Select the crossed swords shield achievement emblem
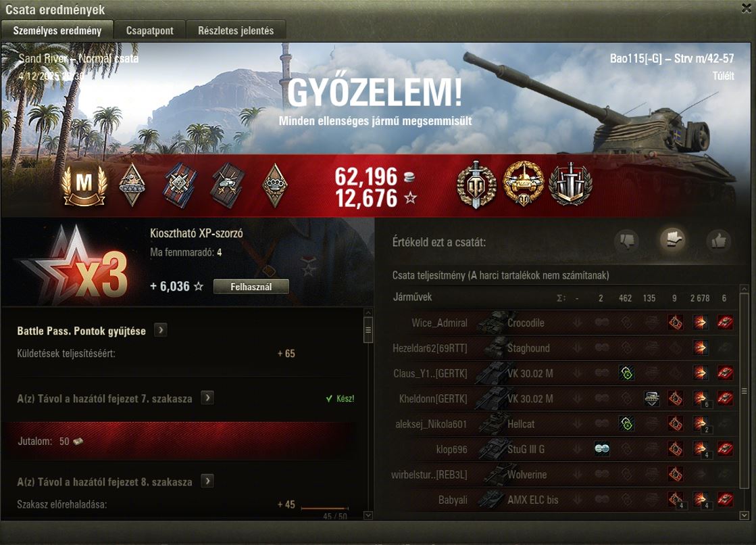Image resolution: width=756 pixels, height=545 pixels. (x=570, y=184)
